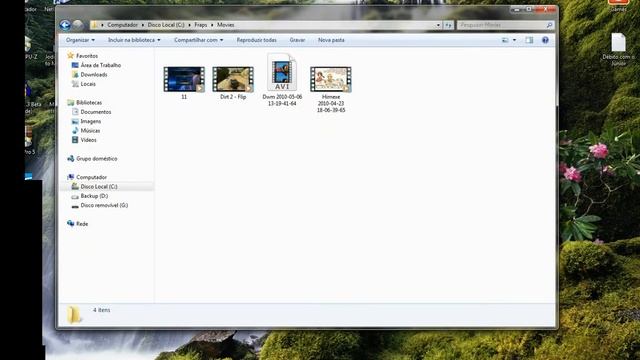The width and height of the screenshot is (640, 360).
Task: Open the Compartilhar com dropdown
Action: (198, 40)
